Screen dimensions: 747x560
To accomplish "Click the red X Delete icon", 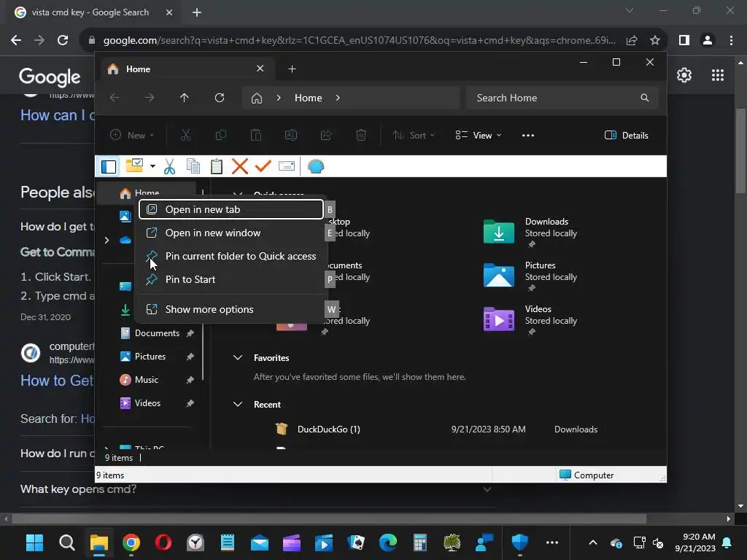I will click(x=239, y=166).
